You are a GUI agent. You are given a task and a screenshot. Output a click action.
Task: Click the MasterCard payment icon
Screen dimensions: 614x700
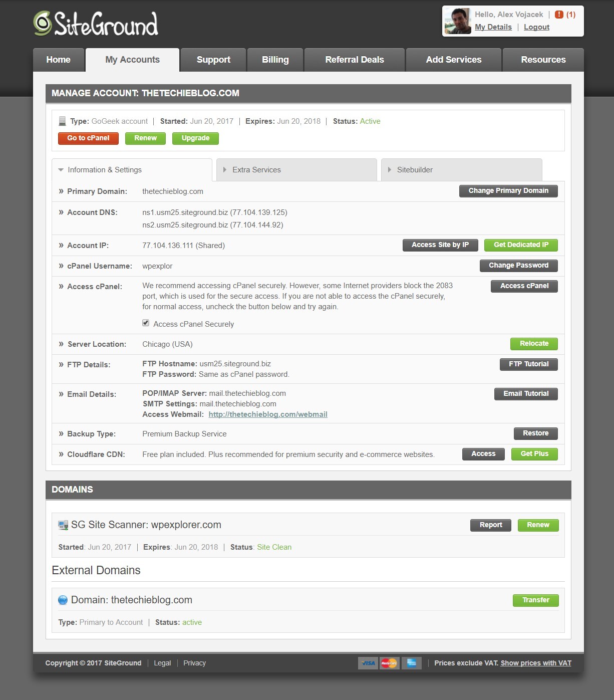pyautogui.click(x=389, y=663)
